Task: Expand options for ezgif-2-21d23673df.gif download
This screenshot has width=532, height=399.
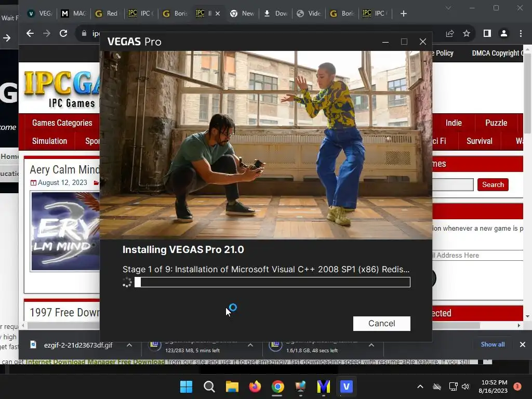Action: pos(129,345)
